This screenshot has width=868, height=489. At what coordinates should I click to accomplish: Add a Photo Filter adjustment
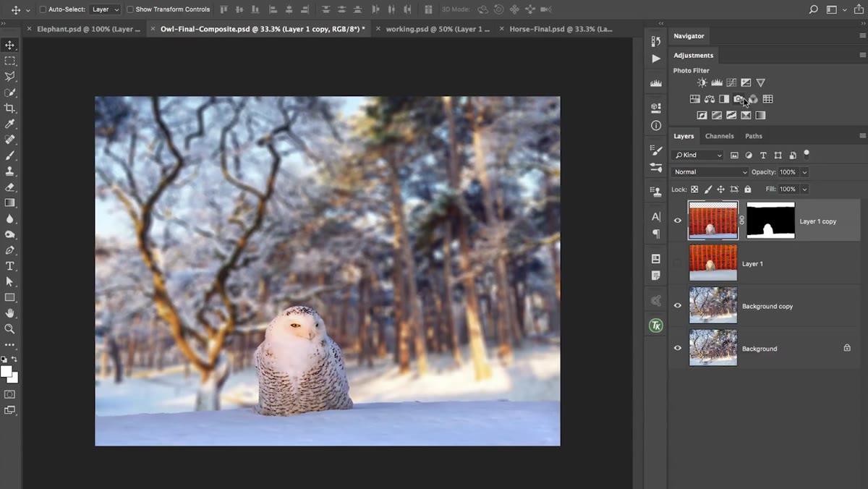[x=739, y=99]
